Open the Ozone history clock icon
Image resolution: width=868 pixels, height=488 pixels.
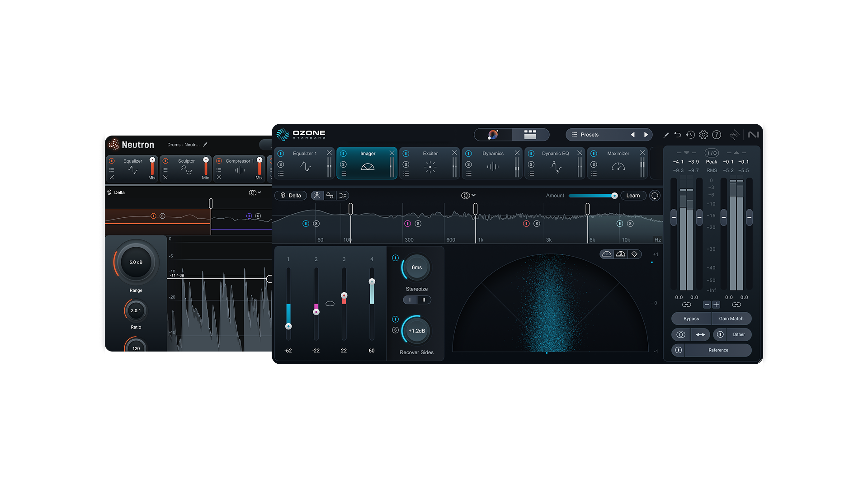tap(690, 135)
